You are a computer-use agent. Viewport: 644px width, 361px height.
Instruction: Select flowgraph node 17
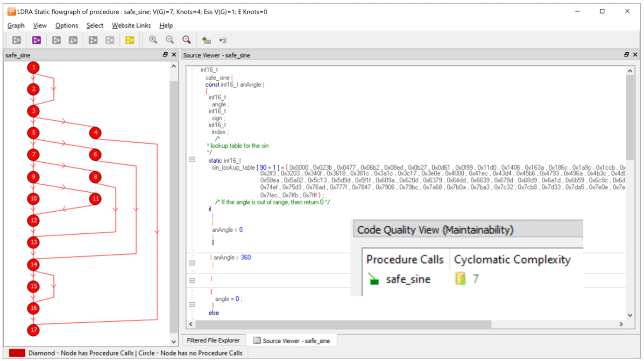point(33,330)
